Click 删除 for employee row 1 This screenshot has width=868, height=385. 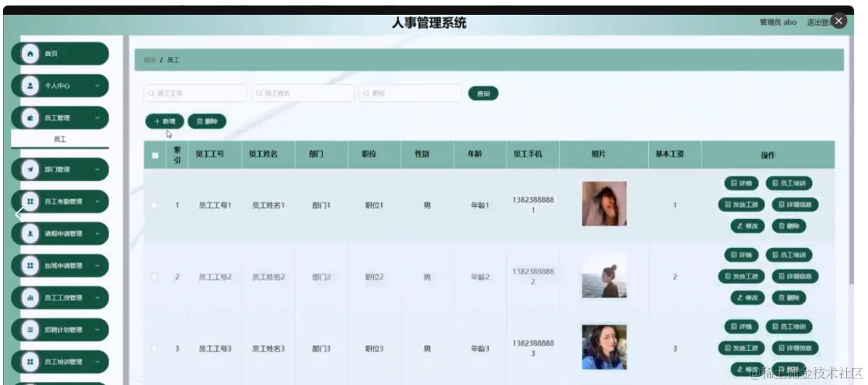(x=789, y=226)
